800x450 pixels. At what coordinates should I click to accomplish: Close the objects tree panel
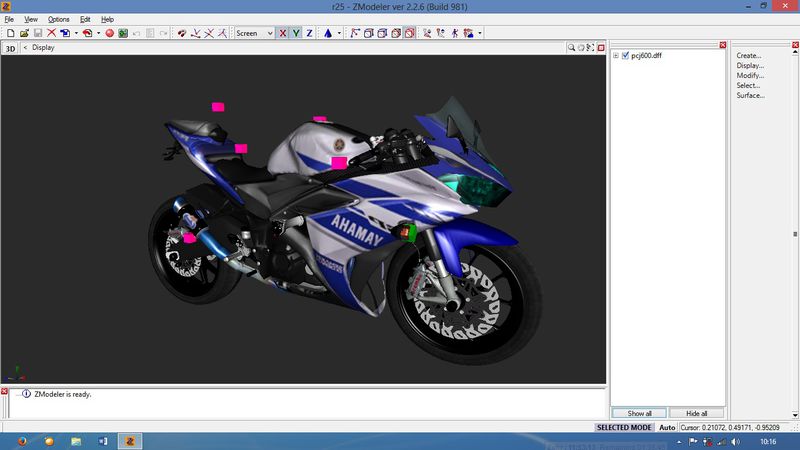pyautogui.click(x=722, y=45)
